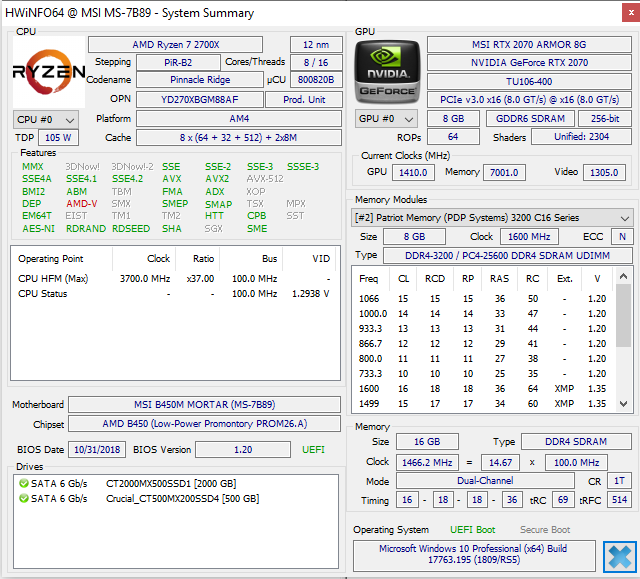
Task: Click the Pinnacle Ridge codename field
Action: pyautogui.click(x=200, y=80)
